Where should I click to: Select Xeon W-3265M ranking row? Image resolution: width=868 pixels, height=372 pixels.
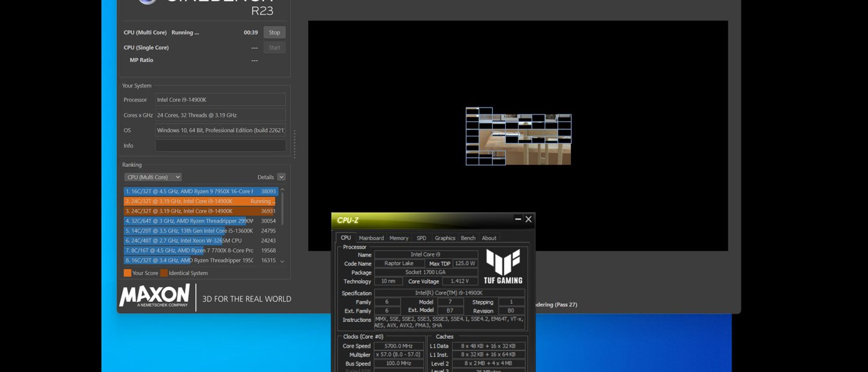coord(200,241)
